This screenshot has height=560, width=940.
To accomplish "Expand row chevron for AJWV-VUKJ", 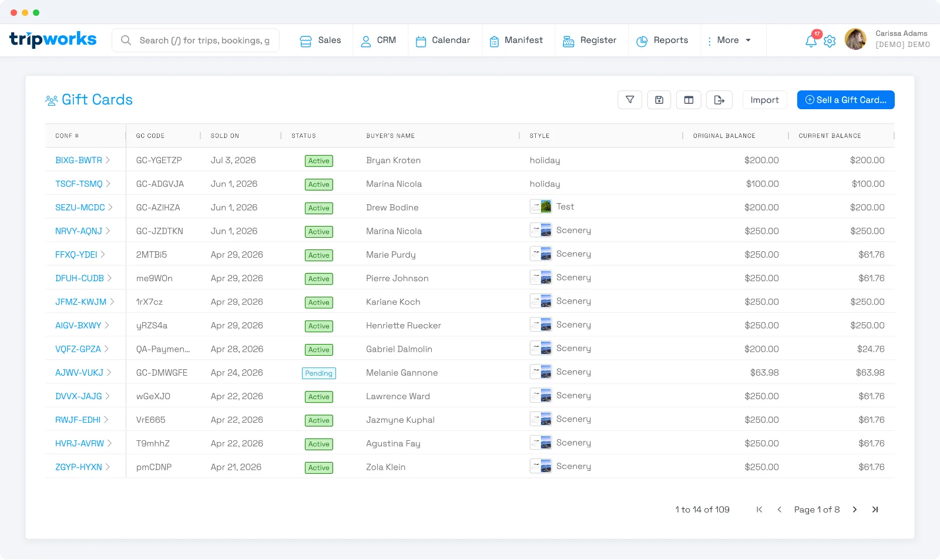I will pyautogui.click(x=109, y=373).
